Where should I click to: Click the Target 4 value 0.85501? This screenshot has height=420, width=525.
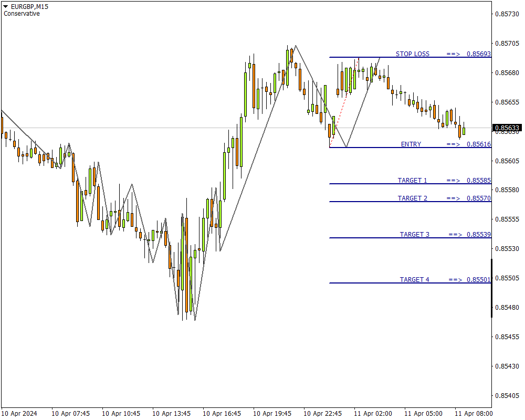[x=479, y=280]
